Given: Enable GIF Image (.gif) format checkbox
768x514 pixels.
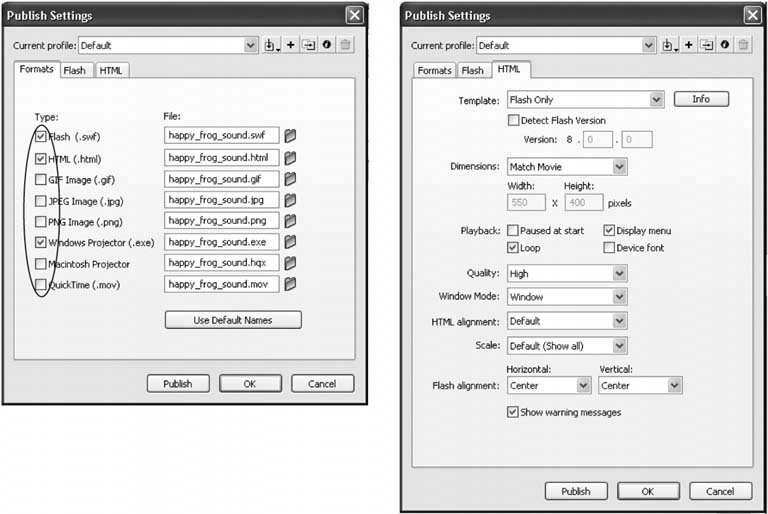Looking at the screenshot, I should point(41,180).
